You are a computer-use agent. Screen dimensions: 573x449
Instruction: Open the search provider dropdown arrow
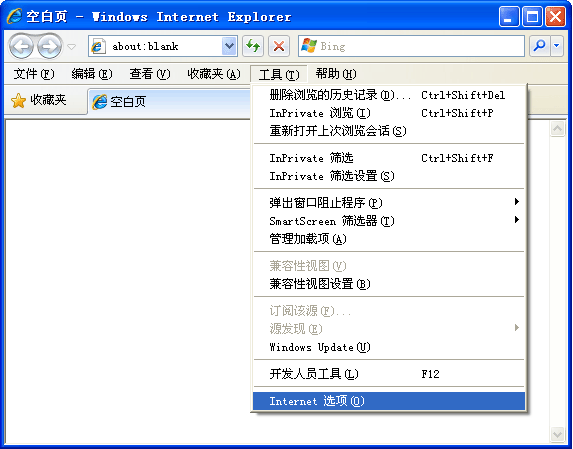[557, 46]
